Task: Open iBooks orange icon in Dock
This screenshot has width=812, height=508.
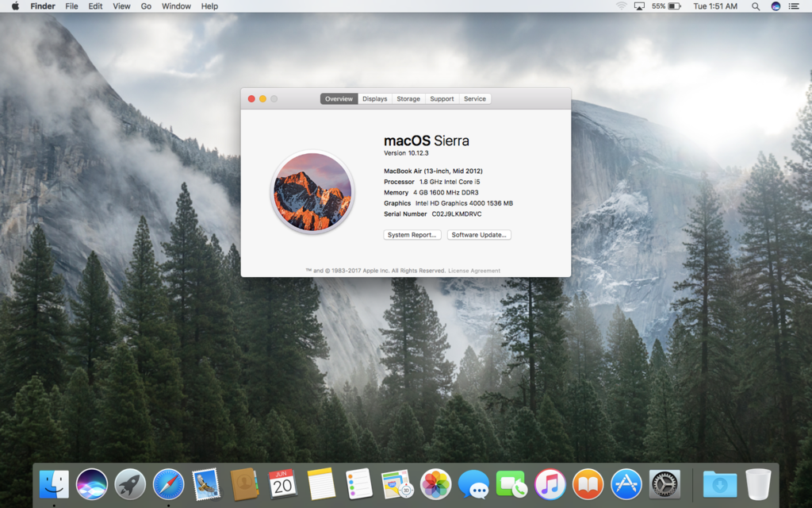Action: pos(588,484)
